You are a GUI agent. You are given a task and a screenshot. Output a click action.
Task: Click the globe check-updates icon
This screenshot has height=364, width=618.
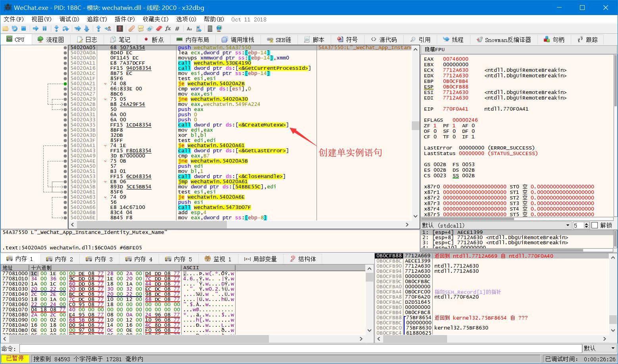[x=219, y=29]
